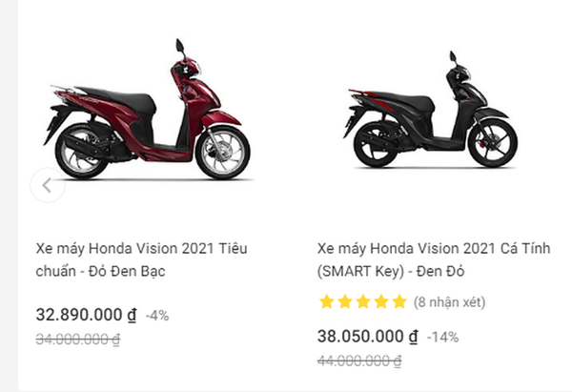Click the -4% discount label

point(157,316)
